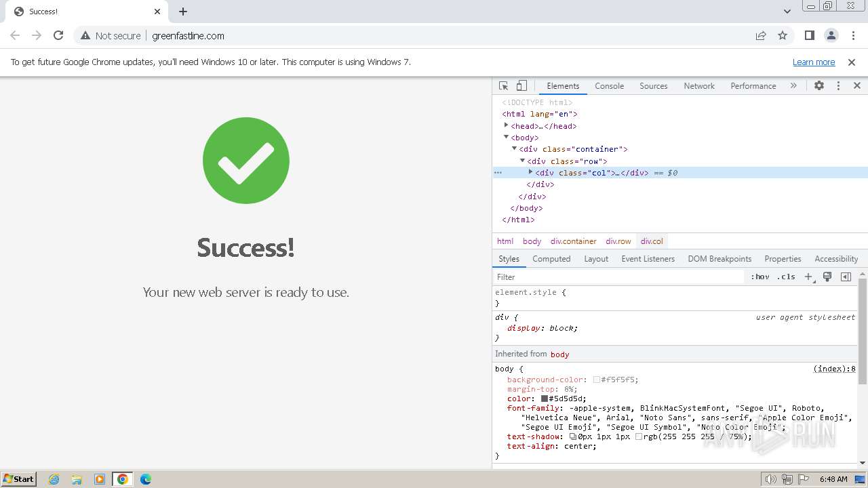This screenshot has width=868, height=488.
Task: Select html in the breadcrumb bar
Action: tap(505, 241)
